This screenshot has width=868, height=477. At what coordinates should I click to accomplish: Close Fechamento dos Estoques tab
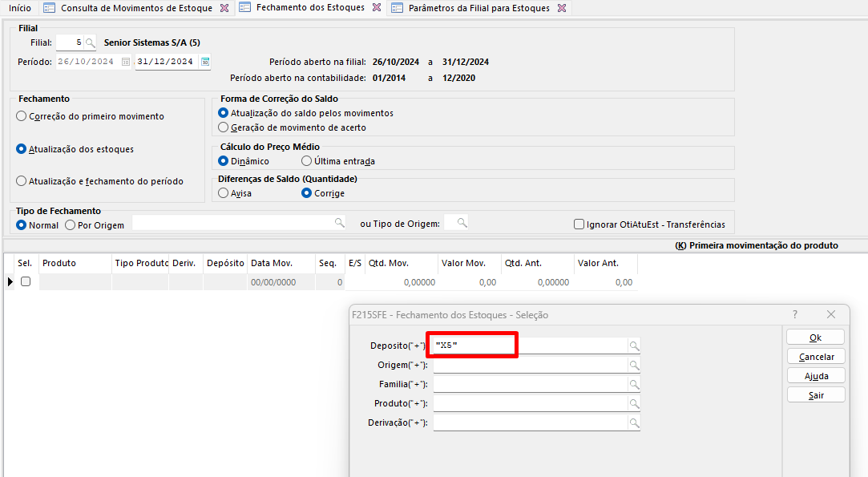(377, 8)
